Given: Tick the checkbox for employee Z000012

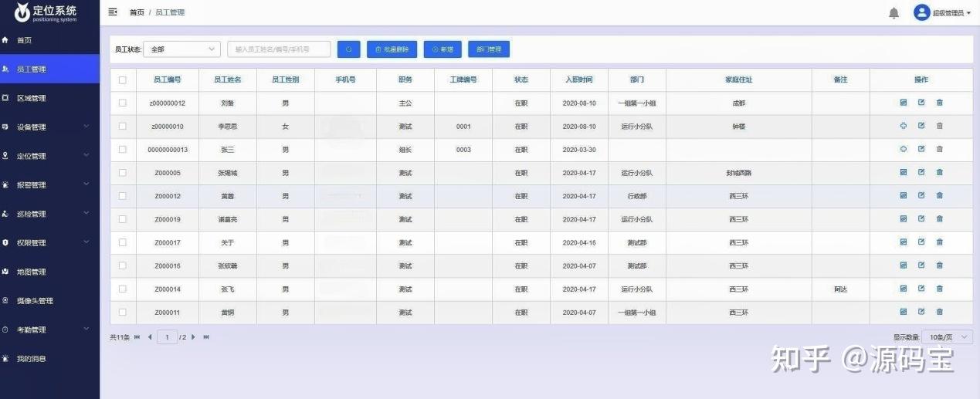Looking at the screenshot, I should tap(122, 196).
